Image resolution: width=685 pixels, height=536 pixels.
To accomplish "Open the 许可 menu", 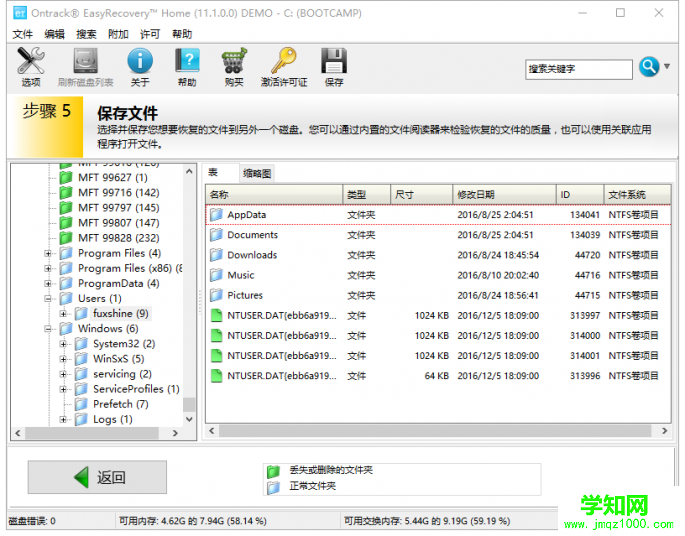I will (x=150, y=34).
